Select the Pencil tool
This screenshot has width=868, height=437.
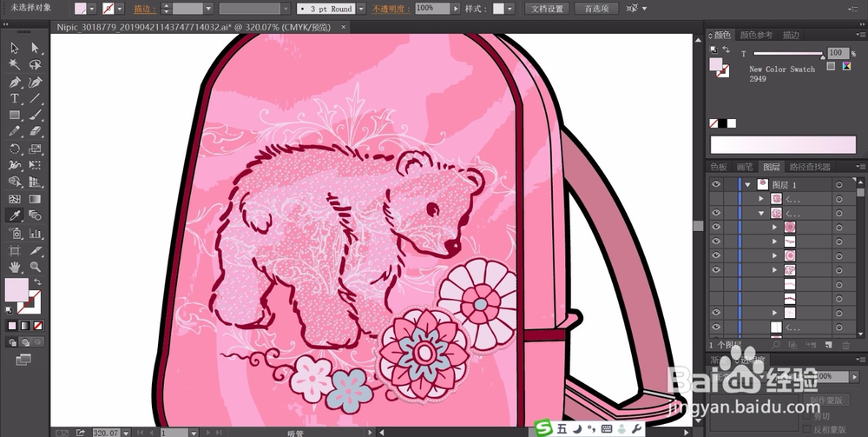click(x=15, y=132)
